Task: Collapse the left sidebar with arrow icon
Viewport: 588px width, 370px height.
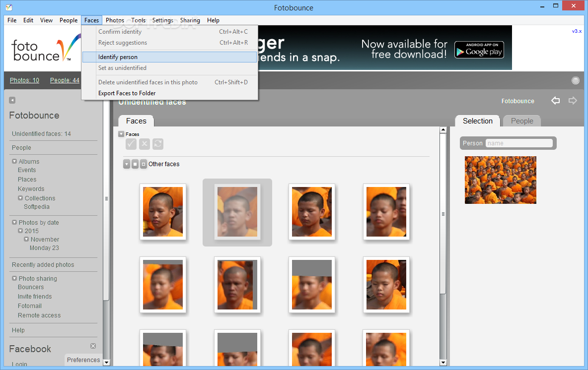Action: point(12,100)
